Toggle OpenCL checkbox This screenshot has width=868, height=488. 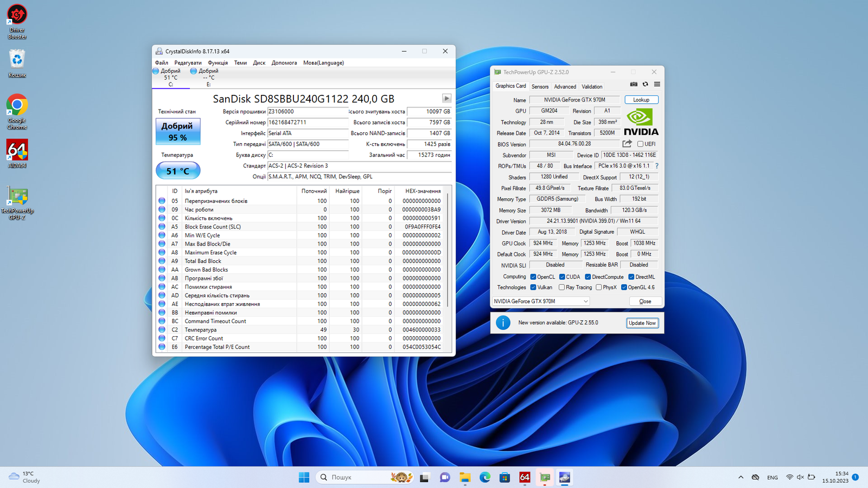(x=533, y=277)
